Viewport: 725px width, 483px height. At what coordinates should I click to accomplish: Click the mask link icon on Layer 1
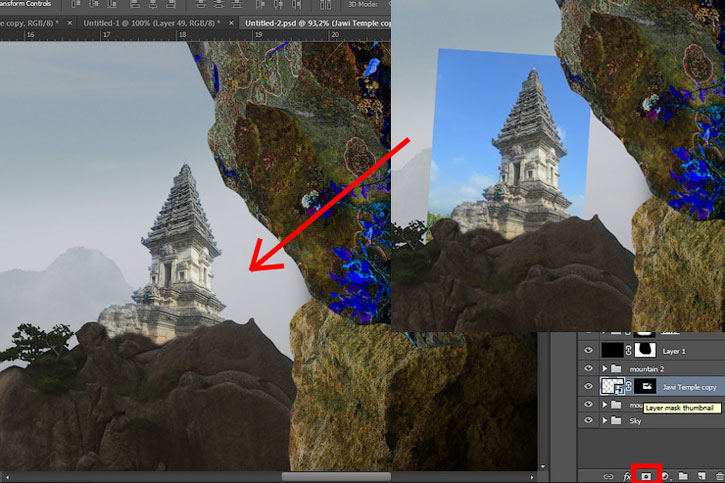(628, 350)
